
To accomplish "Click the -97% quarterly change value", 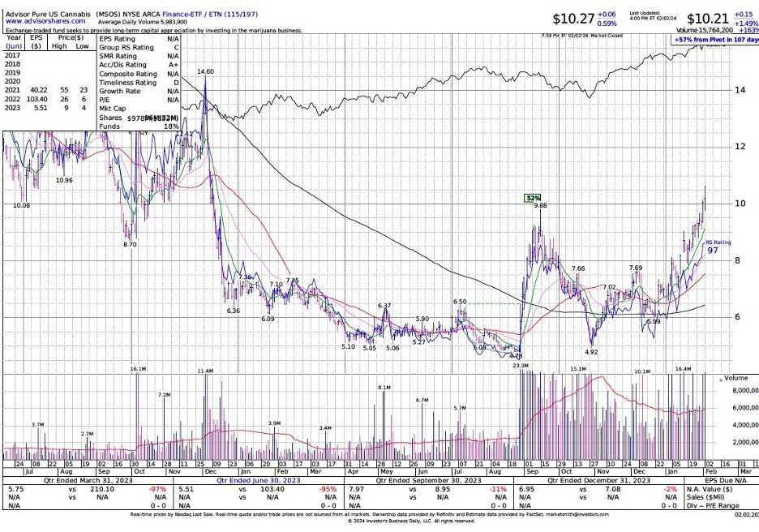I will (x=158, y=489).
